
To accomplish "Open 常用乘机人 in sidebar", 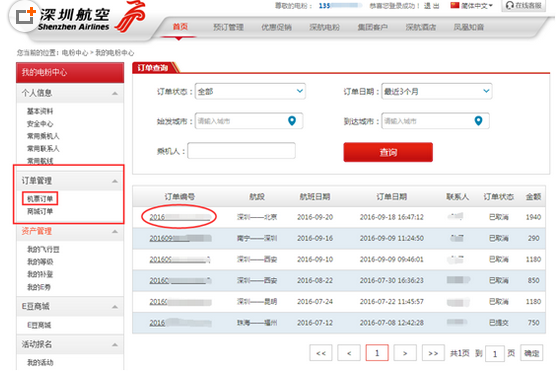I will 43,136.
